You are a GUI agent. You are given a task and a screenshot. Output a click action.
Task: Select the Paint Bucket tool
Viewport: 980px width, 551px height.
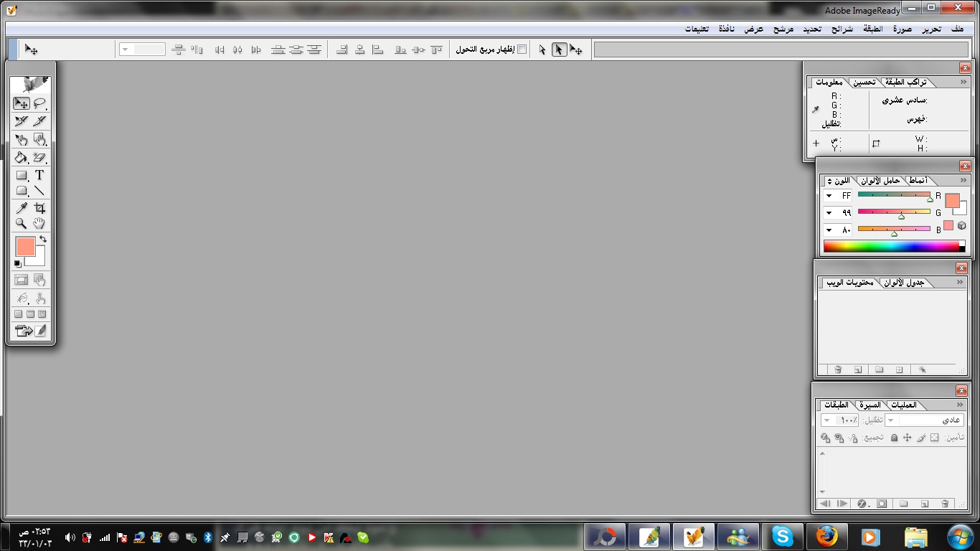(22, 158)
